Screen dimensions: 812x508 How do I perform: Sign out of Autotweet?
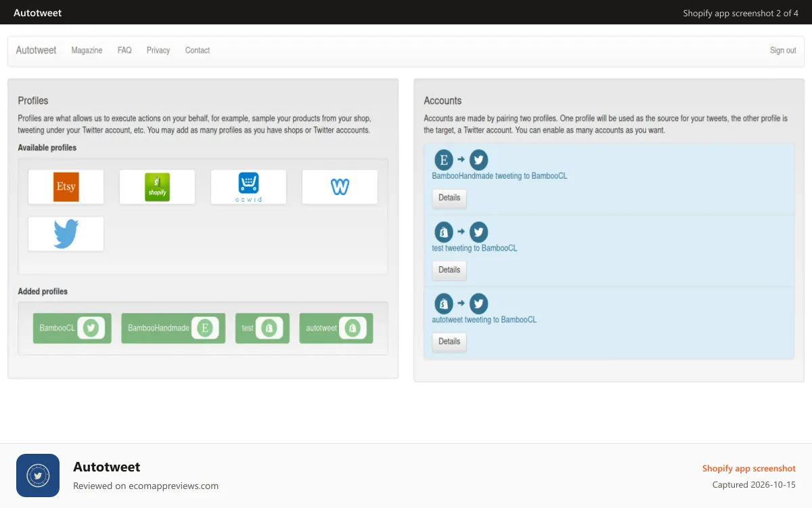(x=783, y=50)
